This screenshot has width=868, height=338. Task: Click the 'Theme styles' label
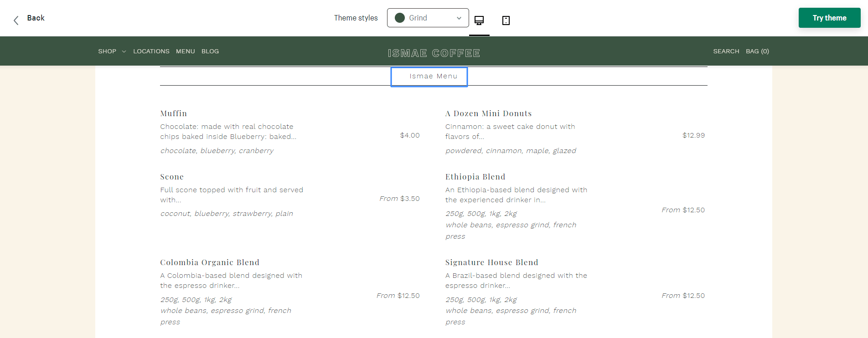click(x=356, y=18)
